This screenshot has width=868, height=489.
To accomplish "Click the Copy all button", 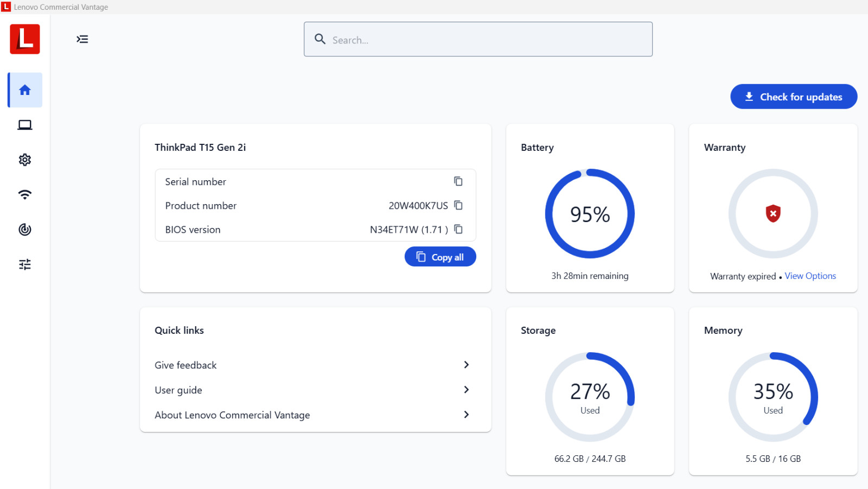I will coord(441,257).
